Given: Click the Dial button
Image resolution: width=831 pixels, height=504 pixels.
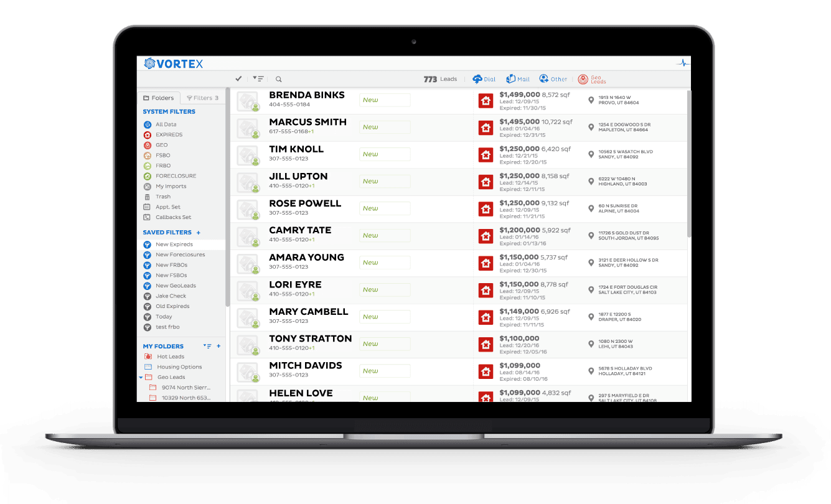Looking at the screenshot, I should tap(484, 79).
